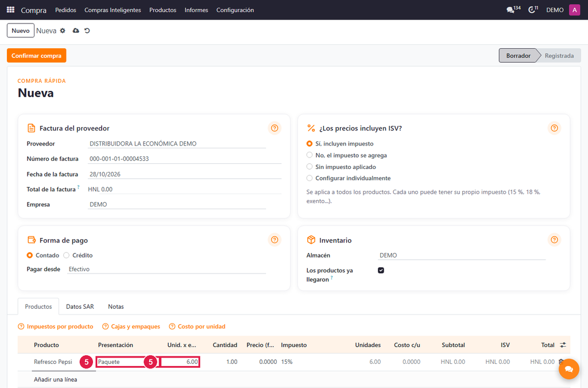
Task: Show help for the ISV prices card
Action: [554, 128]
